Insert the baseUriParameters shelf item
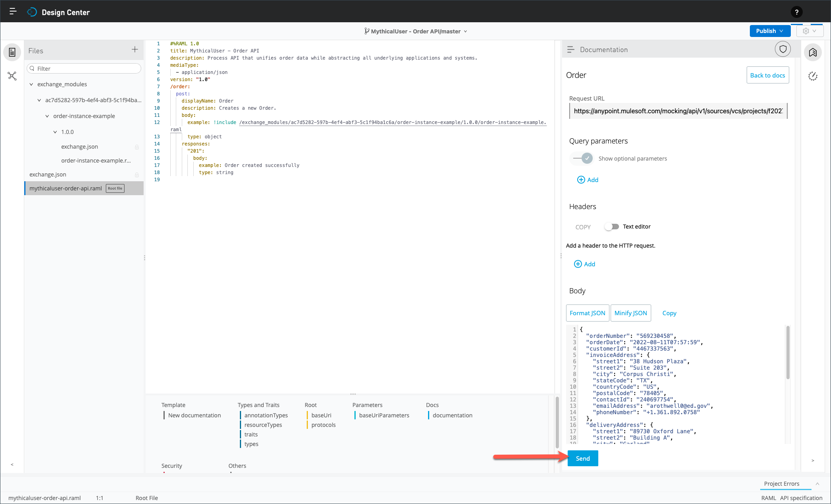Image resolution: width=831 pixels, height=504 pixels. click(x=384, y=415)
